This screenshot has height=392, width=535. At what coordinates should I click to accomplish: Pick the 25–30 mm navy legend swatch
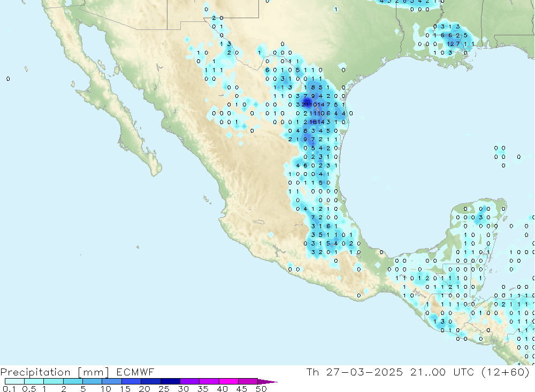170,381
